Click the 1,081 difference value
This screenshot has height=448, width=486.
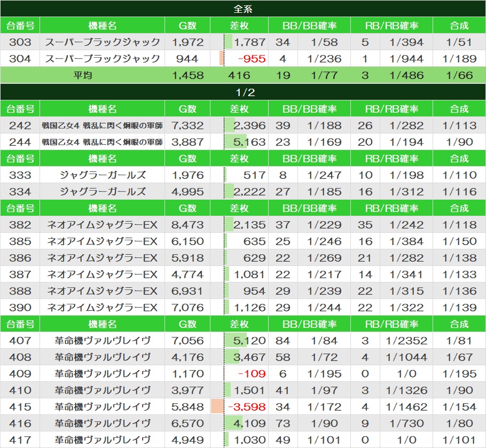point(249,274)
